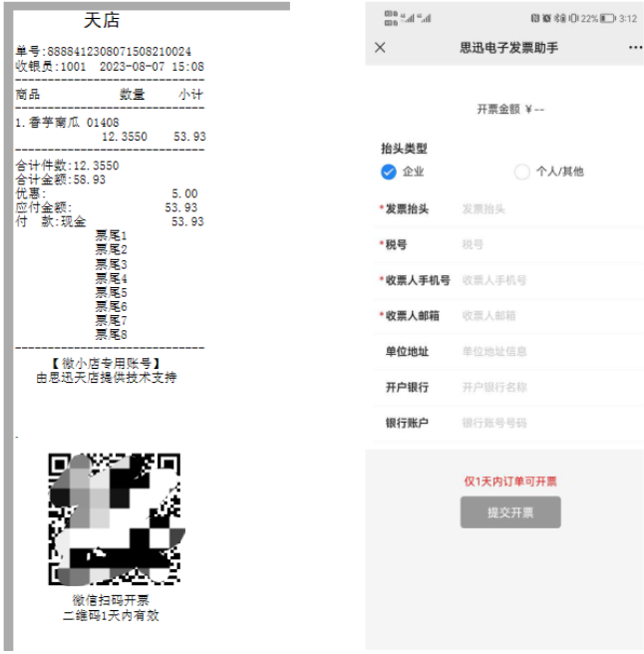Image resolution: width=644 pixels, height=654 pixels.
Task: Focus the 单位地址 input field
Action: click(550, 352)
